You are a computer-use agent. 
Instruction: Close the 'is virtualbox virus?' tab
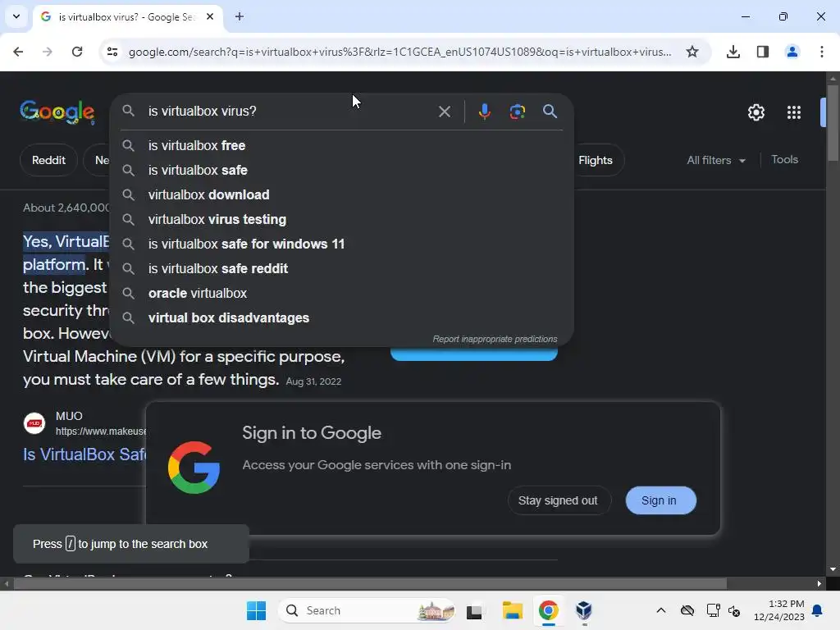[x=210, y=16]
